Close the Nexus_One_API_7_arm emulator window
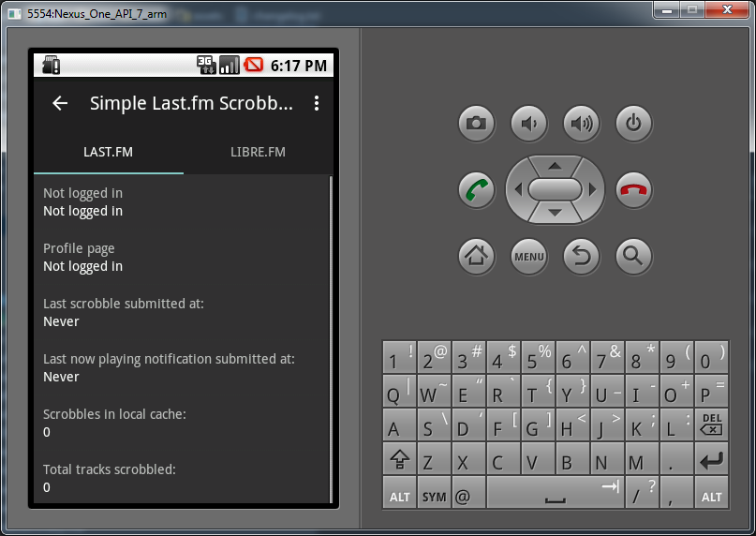 (727, 10)
